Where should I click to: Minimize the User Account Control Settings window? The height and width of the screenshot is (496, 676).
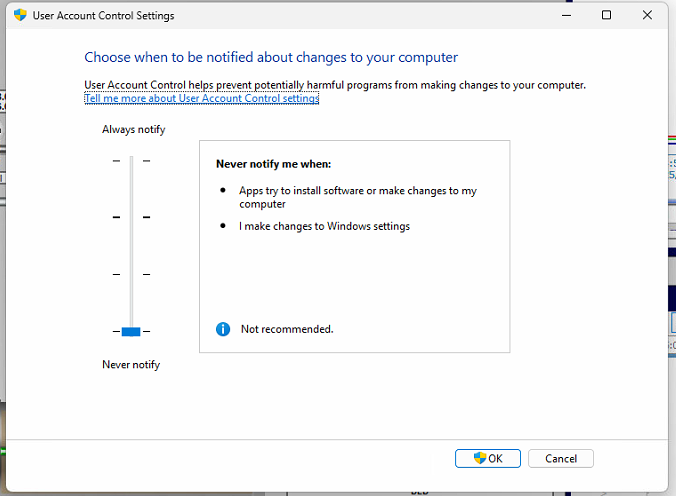566,15
